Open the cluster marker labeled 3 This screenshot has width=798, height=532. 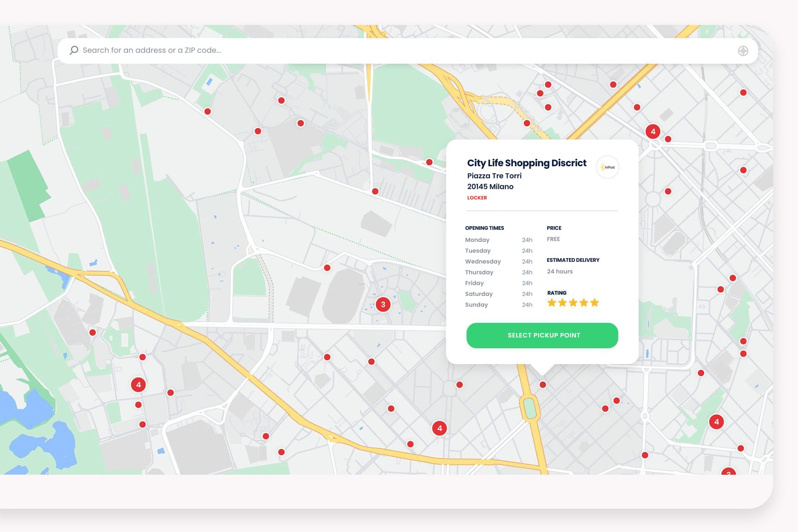[383, 304]
